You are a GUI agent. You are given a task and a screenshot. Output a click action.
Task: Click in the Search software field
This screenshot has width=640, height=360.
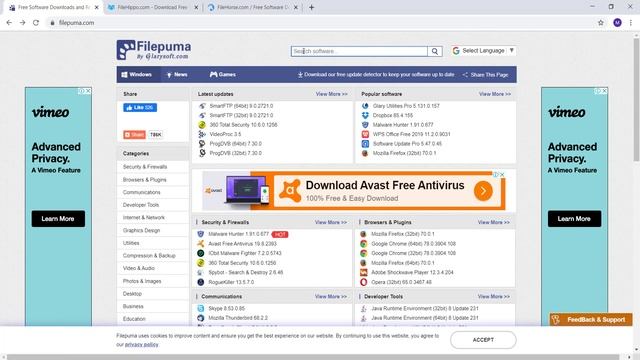[359, 51]
